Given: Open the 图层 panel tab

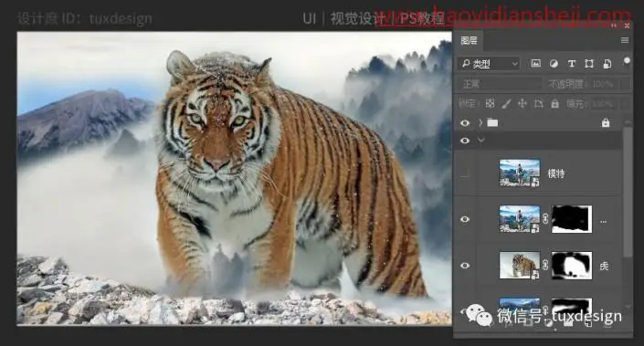Looking at the screenshot, I should tap(469, 41).
